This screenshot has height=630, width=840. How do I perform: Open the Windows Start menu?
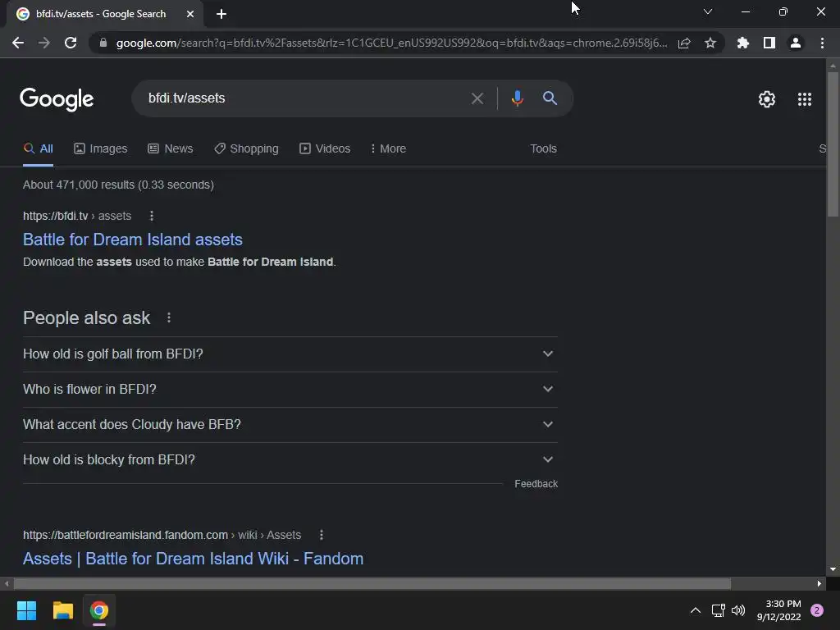26,610
